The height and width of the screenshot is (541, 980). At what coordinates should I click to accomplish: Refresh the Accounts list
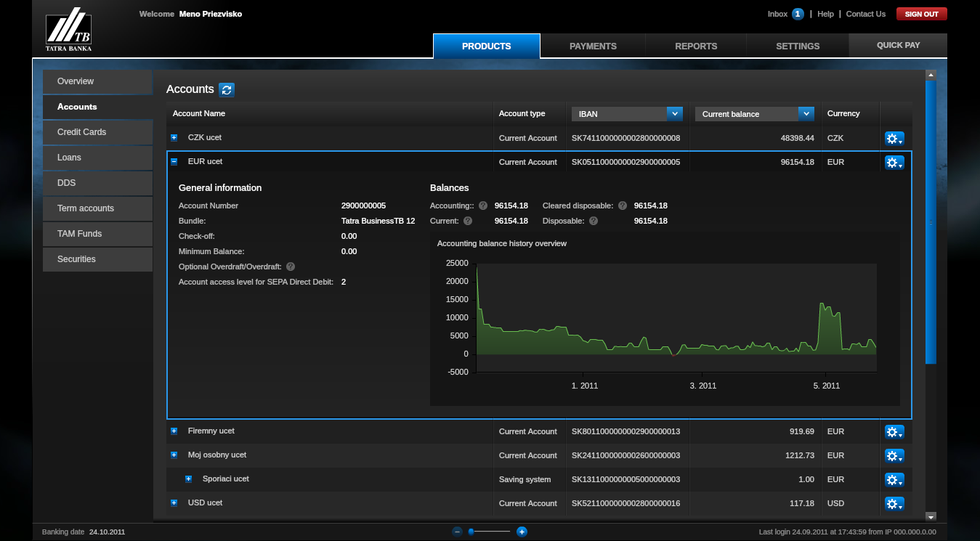click(x=227, y=89)
